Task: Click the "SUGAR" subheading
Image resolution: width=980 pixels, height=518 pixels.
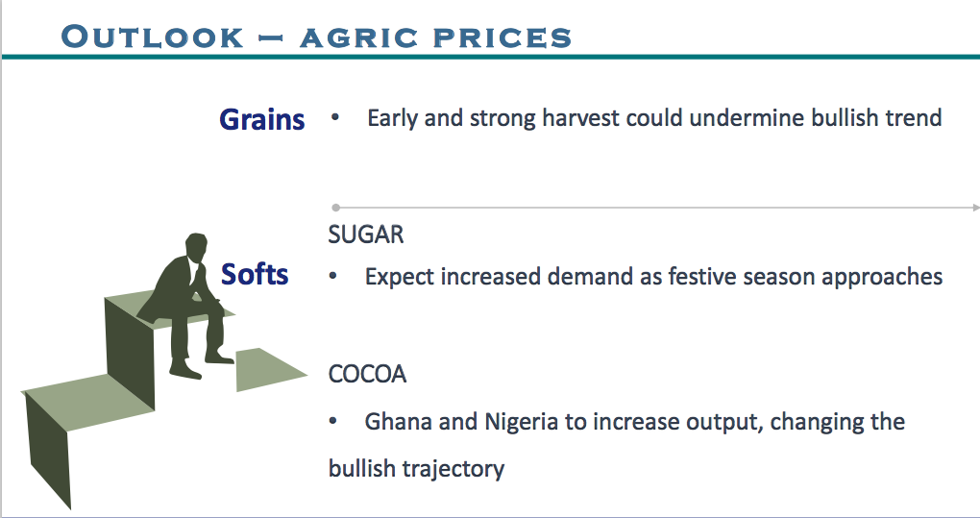Action: click(366, 234)
